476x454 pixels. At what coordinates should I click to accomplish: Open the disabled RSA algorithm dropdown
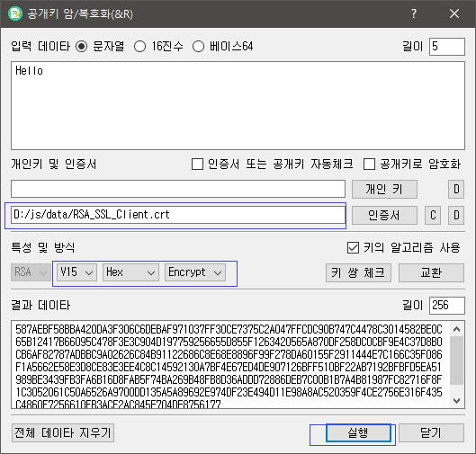[x=31, y=272]
